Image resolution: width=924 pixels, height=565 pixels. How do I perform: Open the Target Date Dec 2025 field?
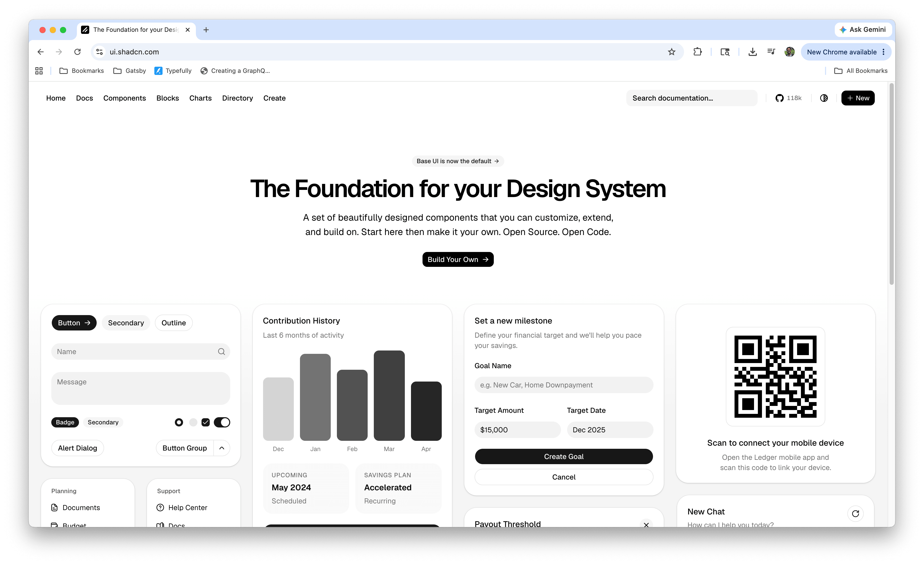[610, 430]
